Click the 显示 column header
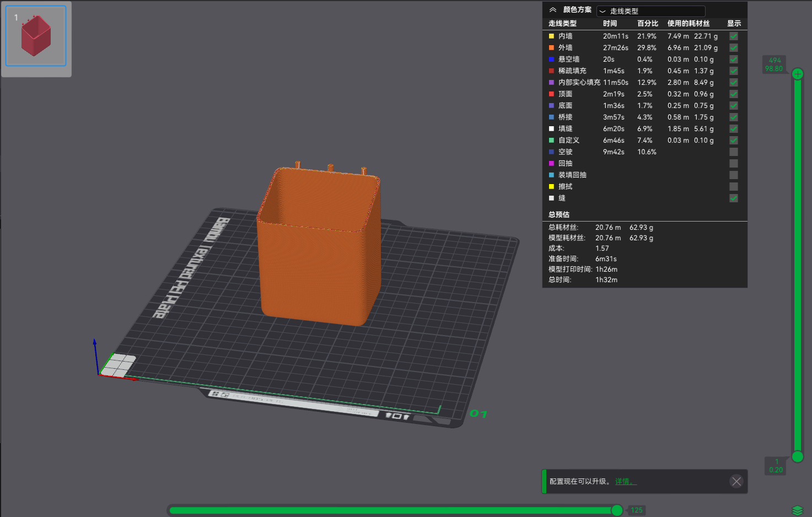This screenshot has width=812, height=517. pyautogui.click(x=734, y=23)
